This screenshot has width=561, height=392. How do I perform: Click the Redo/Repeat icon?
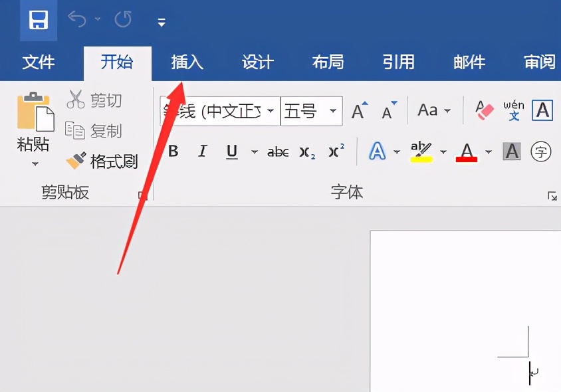(123, 19)
